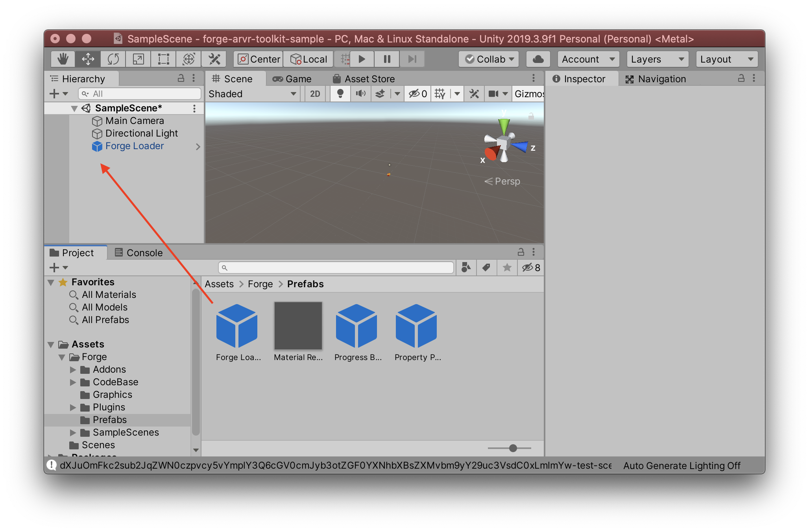Open scene camera settings
This screenshot has width=809, height=532.
point(493,94)
